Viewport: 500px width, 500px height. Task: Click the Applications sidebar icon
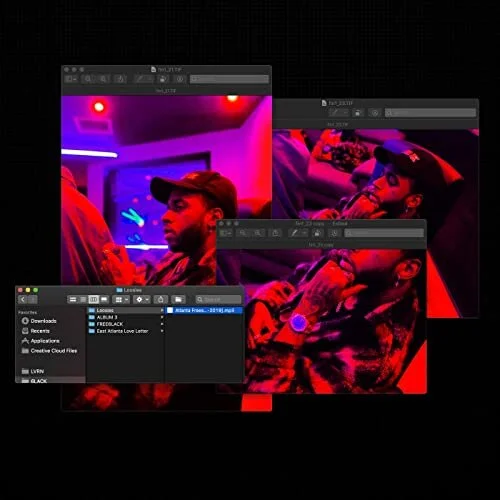coord(25,341)
